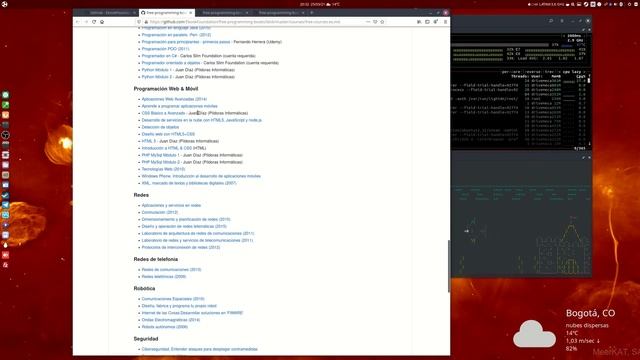Image resolution: width=640 pixels, height=360 pixels.
Task: Toggle per-core option in process monitor
Action: (x=511, y=72)
